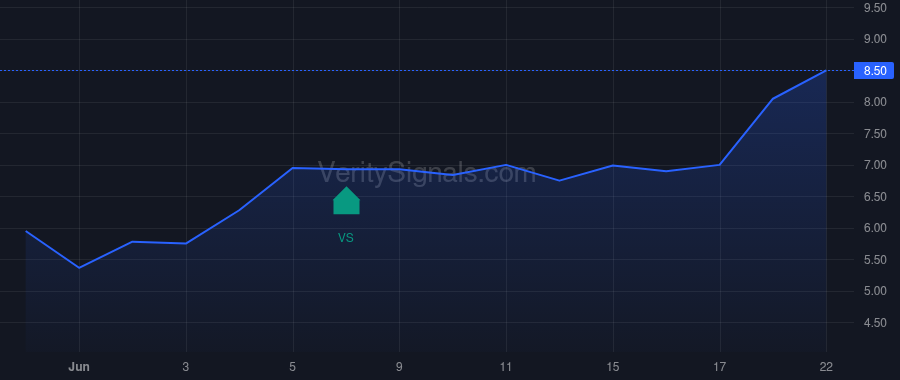Screen dimensions: 900x380
Task: Click the 22 date axis label
Action: click(x=827, y=367)
